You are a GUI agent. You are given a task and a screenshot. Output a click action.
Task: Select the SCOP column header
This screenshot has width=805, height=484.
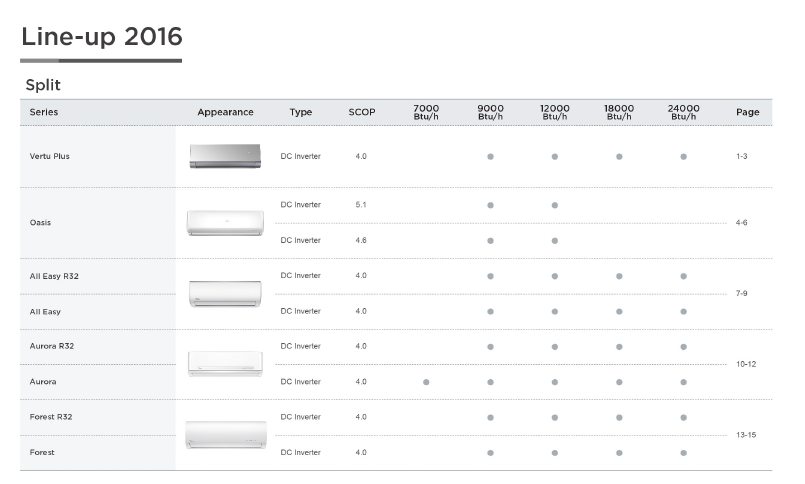[x=362, y=112]
